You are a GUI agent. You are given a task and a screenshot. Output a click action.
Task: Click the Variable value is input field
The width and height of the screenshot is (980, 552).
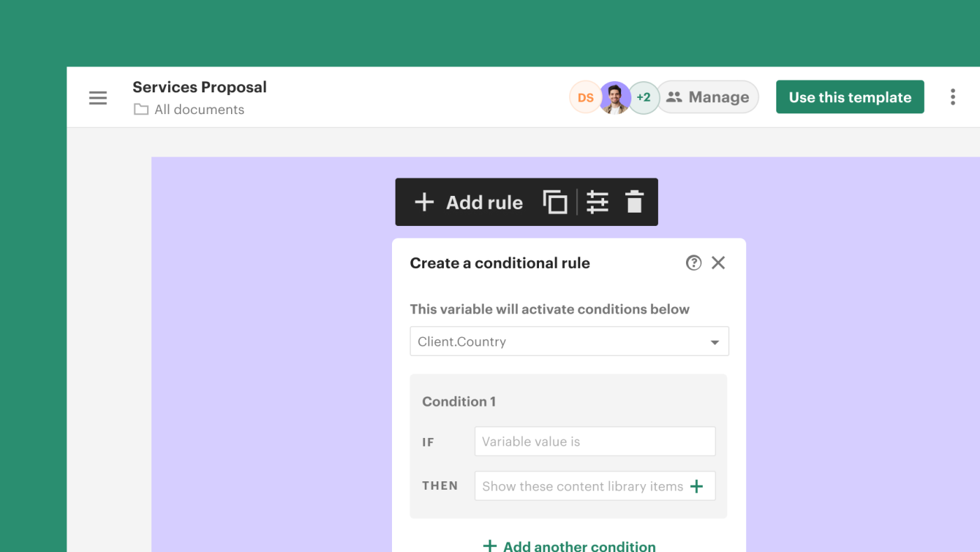point(594,441)
